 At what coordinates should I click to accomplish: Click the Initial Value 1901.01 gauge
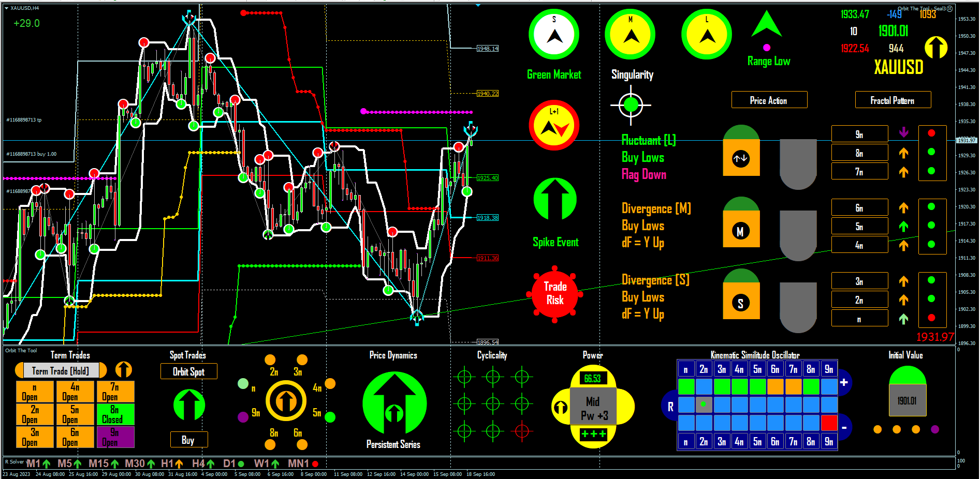(907, 391)
